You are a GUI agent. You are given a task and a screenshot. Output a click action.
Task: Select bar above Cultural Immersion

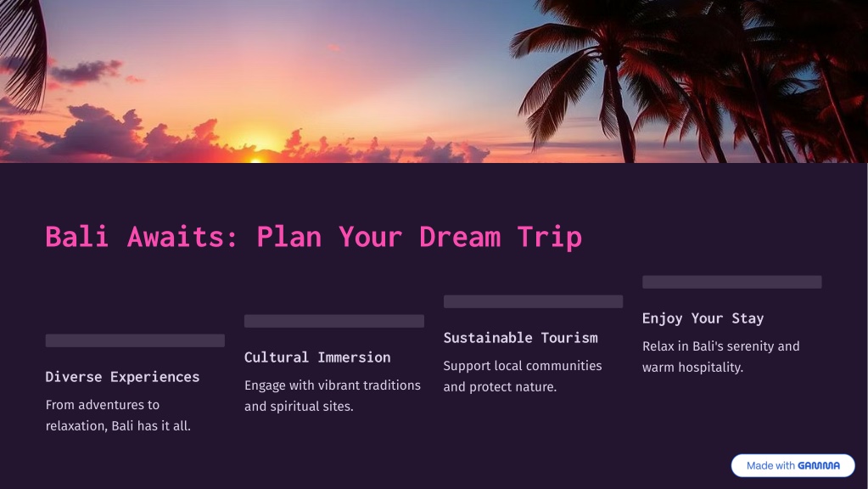pyautogui.click(x=334, y=321)
